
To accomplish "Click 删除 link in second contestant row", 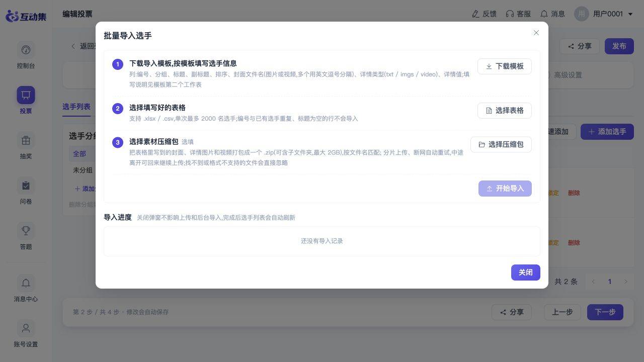I will (x=574, y=243).
